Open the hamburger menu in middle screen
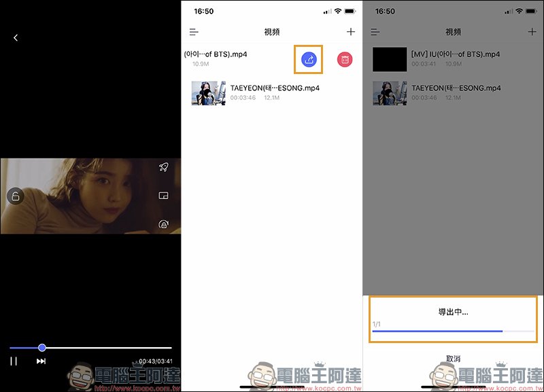The image size is (544, 392). click(194, 32)
